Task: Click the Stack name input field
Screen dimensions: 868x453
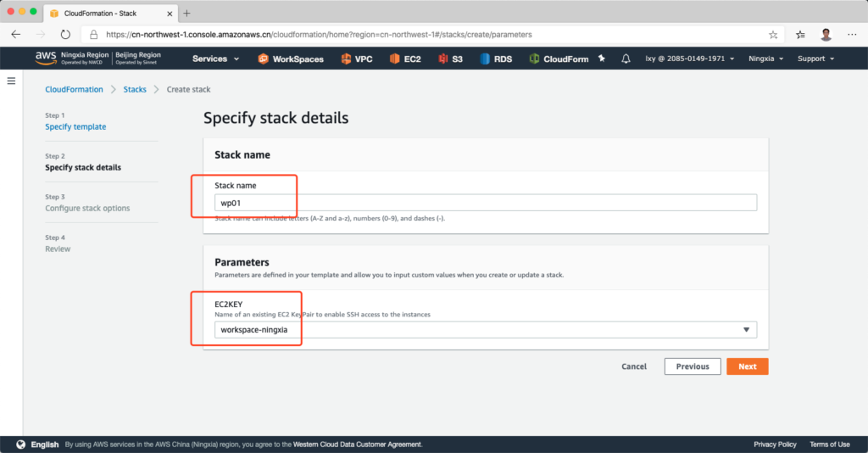Action: pos(485,202)
